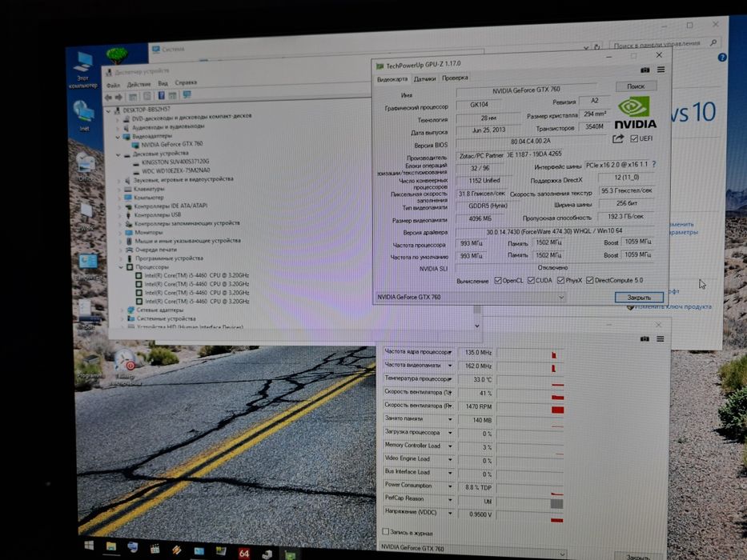Click camera icon in GPU-Z sensors window
747x560 pixels.
coord(645,338)
